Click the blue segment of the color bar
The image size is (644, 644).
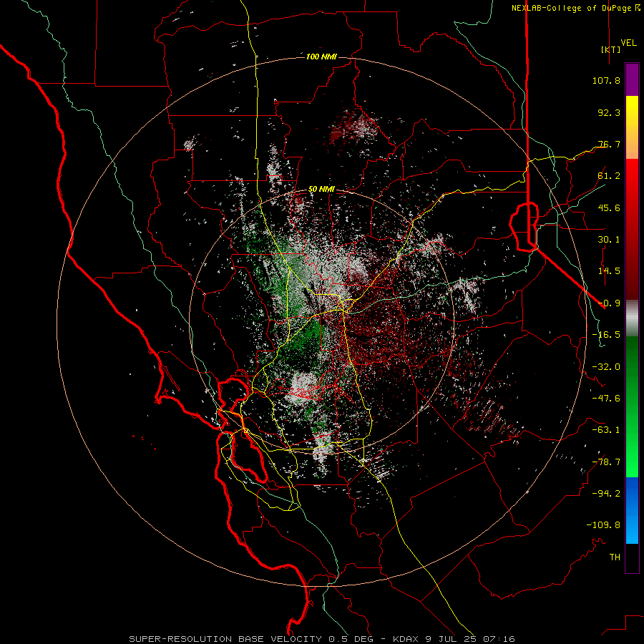632,510
